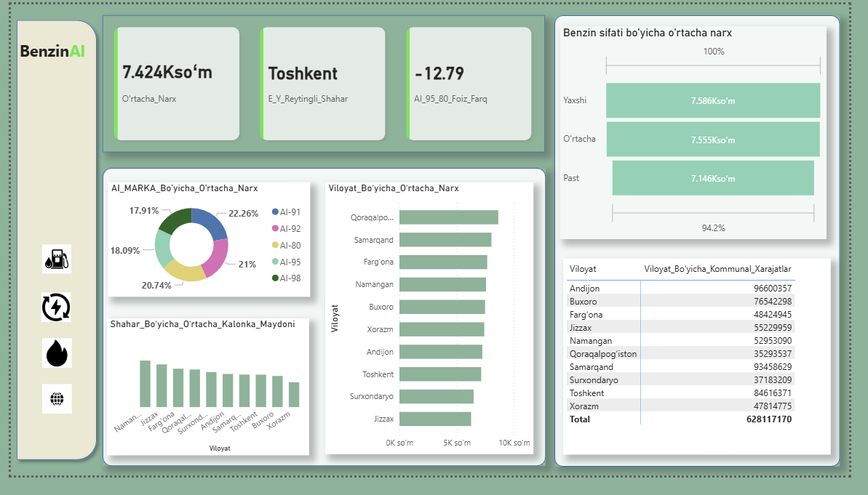Image resolution: width=868 pixels, height=495 pixels.
Task: Open the globe icon in sidebar
Action: pos(57,398)
